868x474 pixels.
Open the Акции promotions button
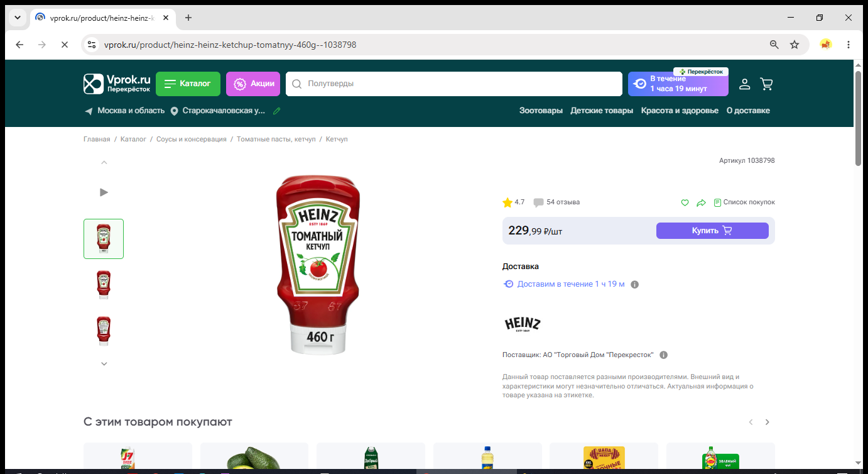[x=253, y=84]
